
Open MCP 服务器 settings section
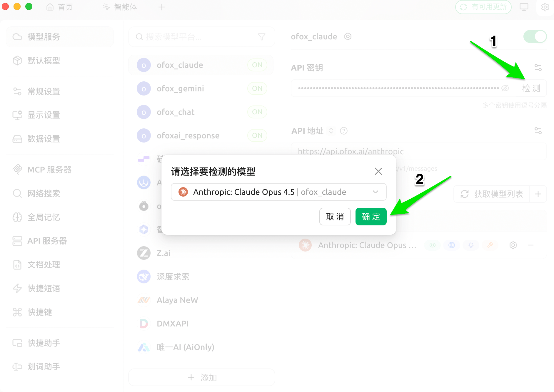click(x=60, y=170)
